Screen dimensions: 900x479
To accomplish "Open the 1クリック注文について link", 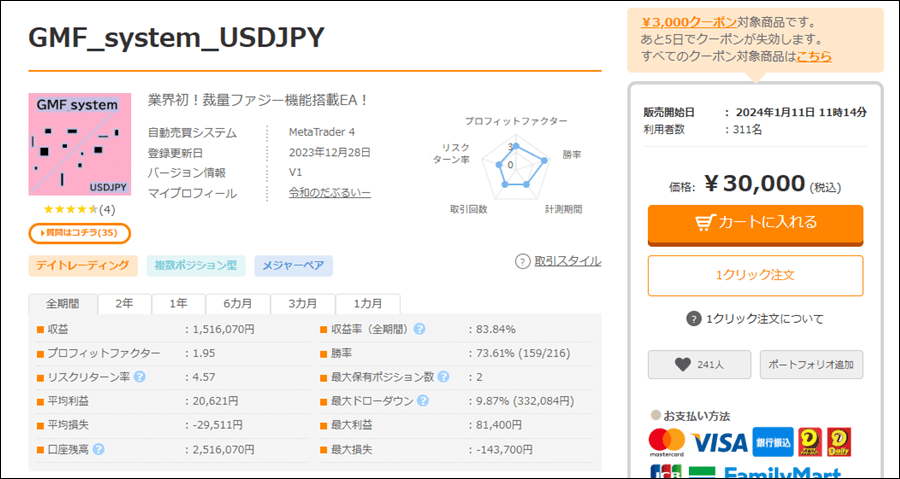I will tap(765, 319).
